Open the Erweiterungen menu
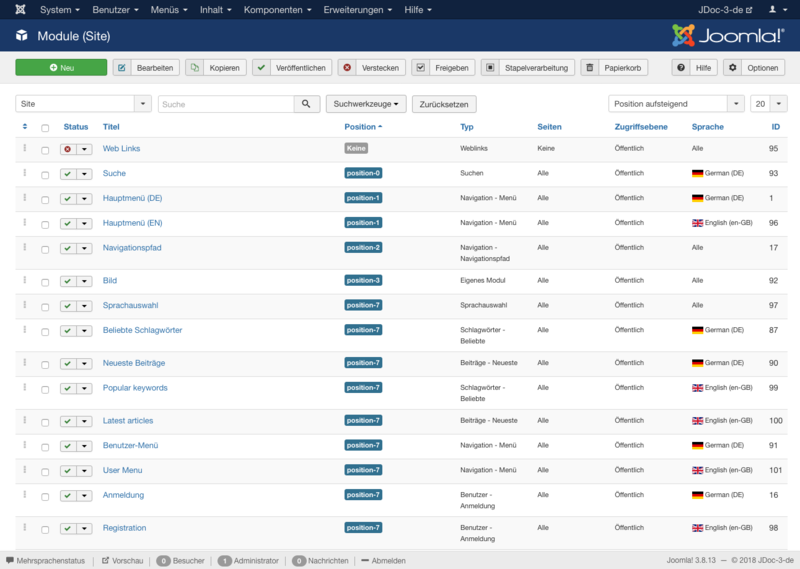The width and height of the screenshot is (800, 569). (x=357, y=10)
